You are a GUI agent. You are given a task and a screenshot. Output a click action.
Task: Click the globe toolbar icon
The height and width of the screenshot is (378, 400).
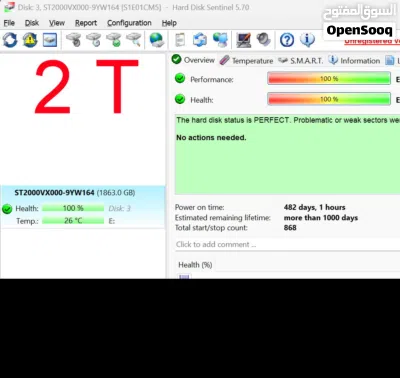[x=156, y=40]
